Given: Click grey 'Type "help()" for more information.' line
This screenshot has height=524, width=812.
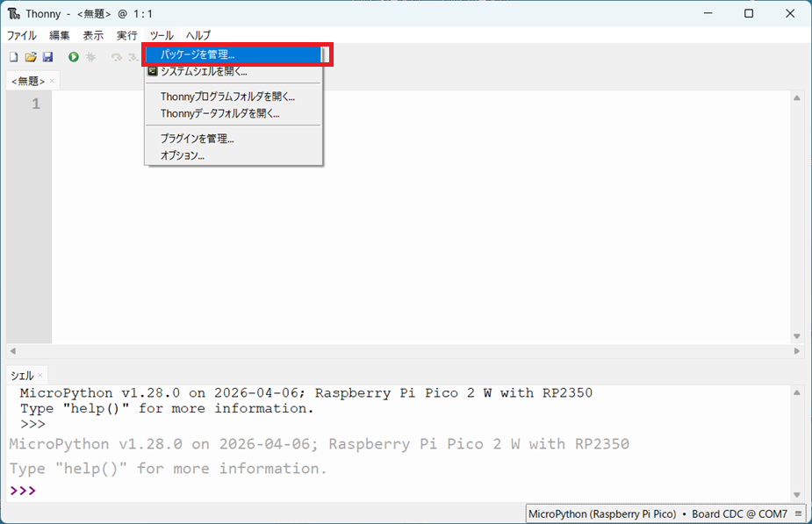Looking at the screenshot, I should click(169, 469).
